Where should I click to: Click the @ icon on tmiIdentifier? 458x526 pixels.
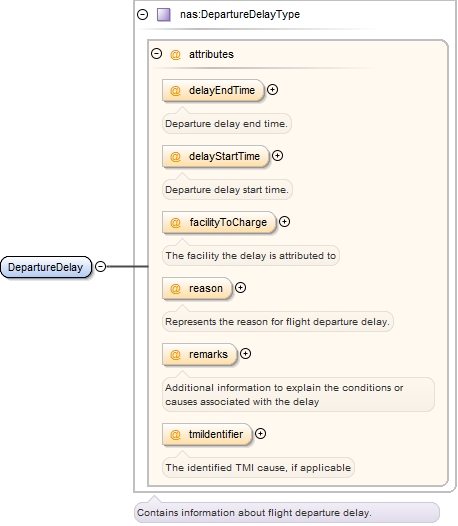point(175,434)
